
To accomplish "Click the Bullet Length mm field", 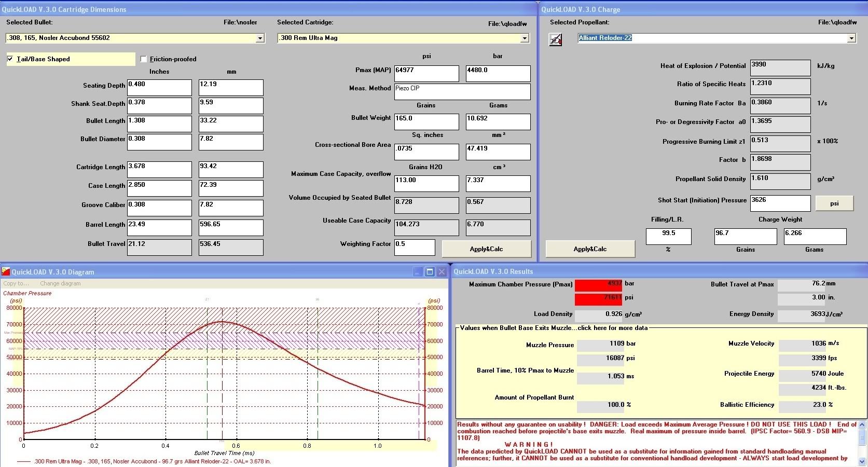I will (231, 124).
